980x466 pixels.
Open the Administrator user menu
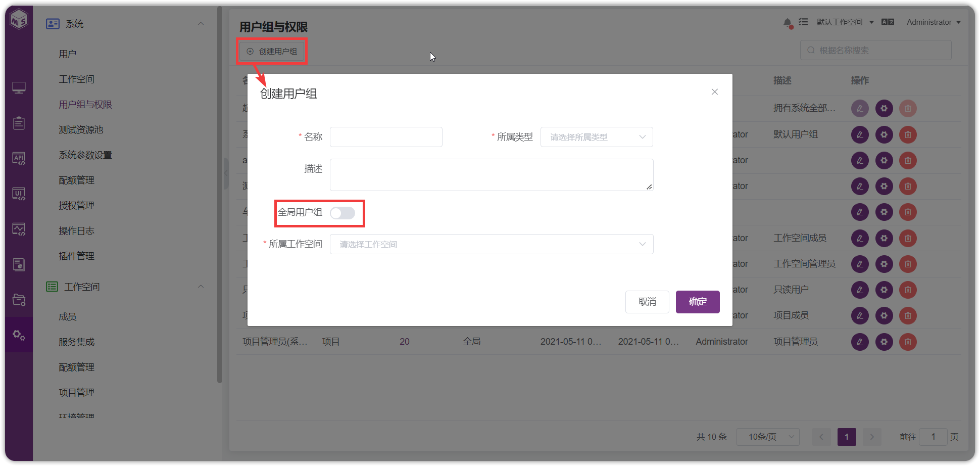coord(934,22)
